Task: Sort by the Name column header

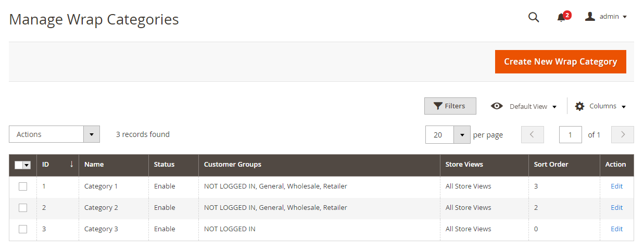Action: [x=94, y=165]
